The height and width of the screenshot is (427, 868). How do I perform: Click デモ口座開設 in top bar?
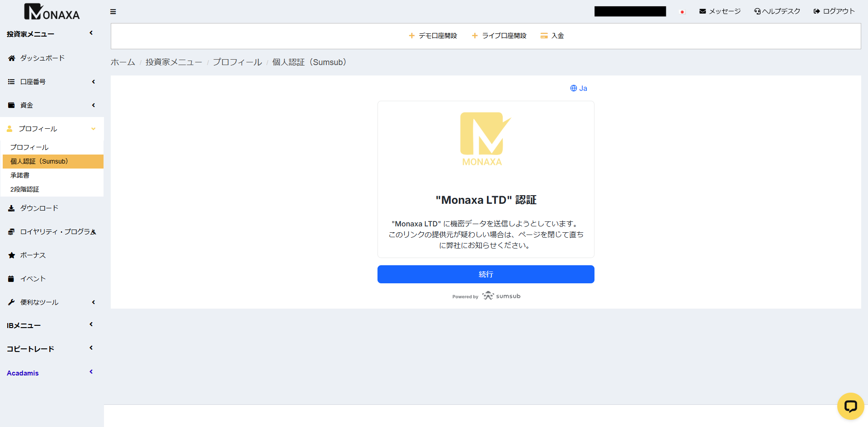coord(433,36)
